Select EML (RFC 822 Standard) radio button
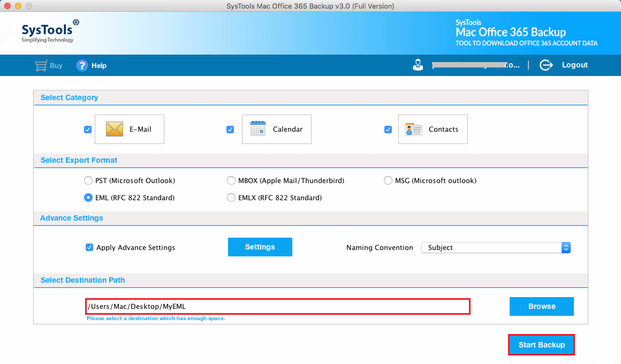 pyautogui.click(x=88, y=198)
